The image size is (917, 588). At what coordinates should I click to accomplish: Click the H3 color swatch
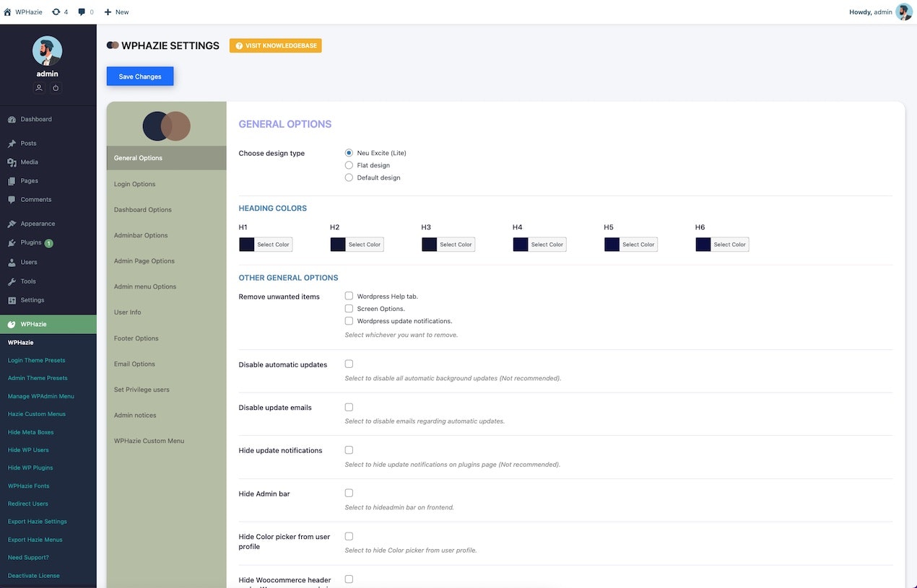pyautogui.click(x=430, y=245)
